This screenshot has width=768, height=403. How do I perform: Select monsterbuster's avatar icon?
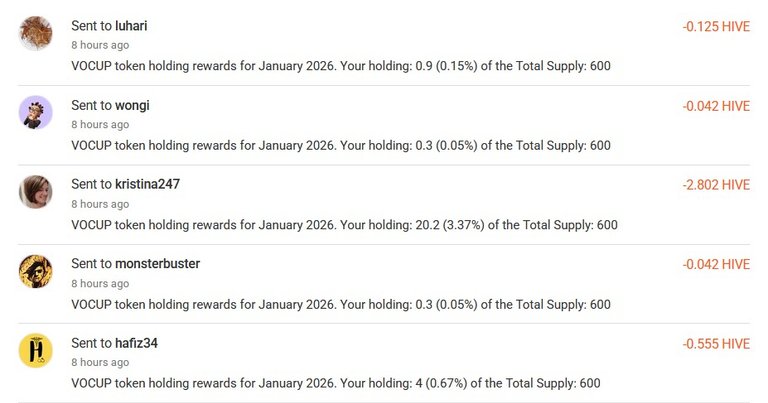click(36, 271)
